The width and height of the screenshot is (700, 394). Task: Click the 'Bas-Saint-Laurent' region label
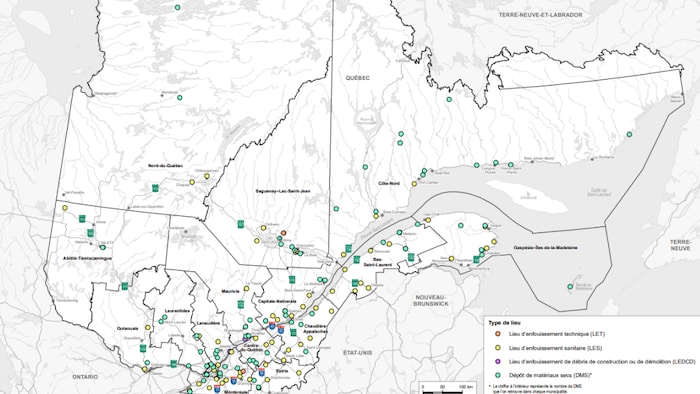[x=377, y=262]
